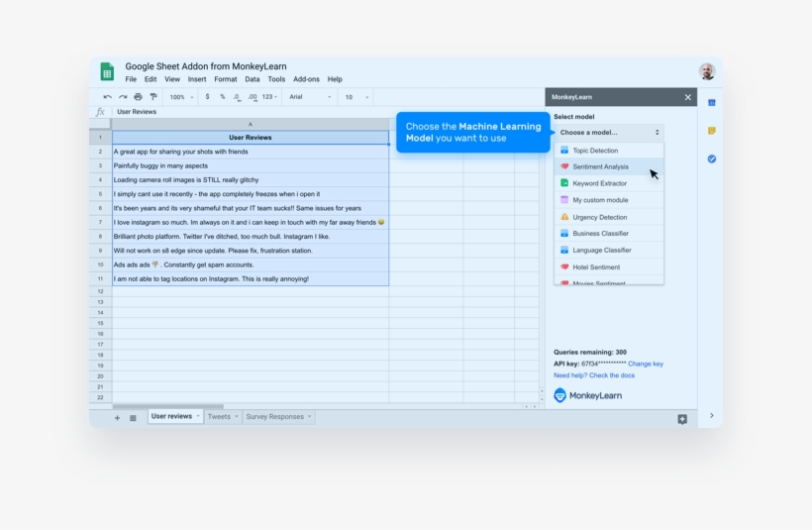This screenshot has height=530, width=812.
Task: Open the user account avatar
Action: click(707, 71)
